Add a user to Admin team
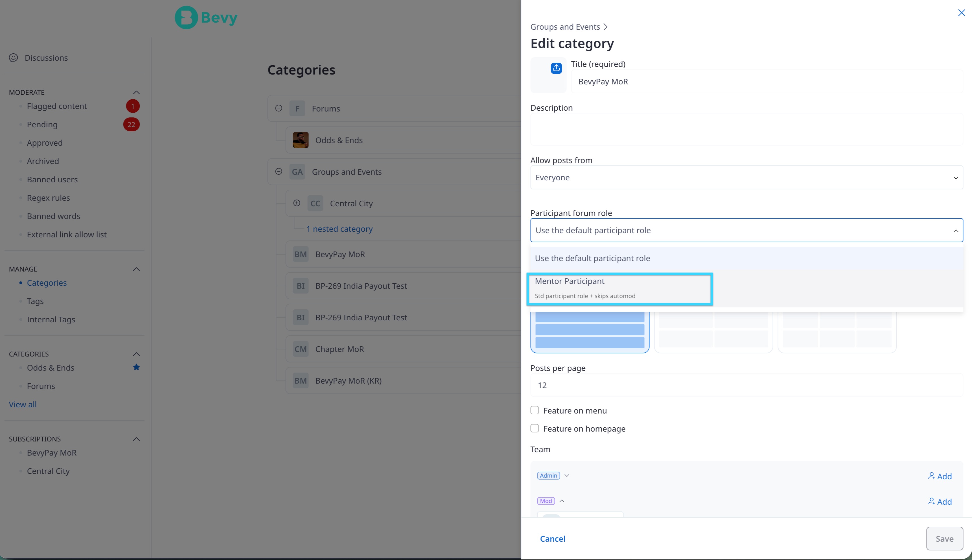 (x=940, y=476)
